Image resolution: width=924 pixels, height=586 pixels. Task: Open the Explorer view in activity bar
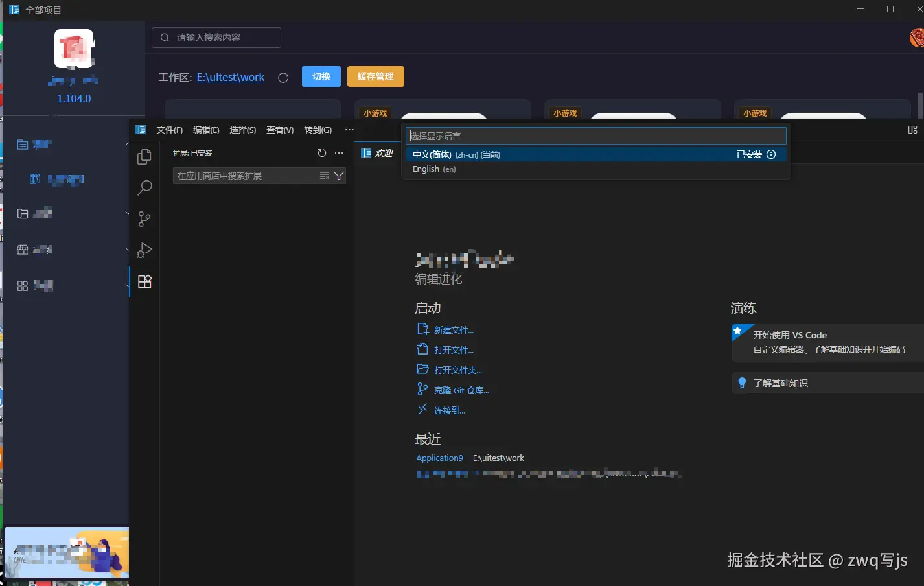click(x=144, y=157)
